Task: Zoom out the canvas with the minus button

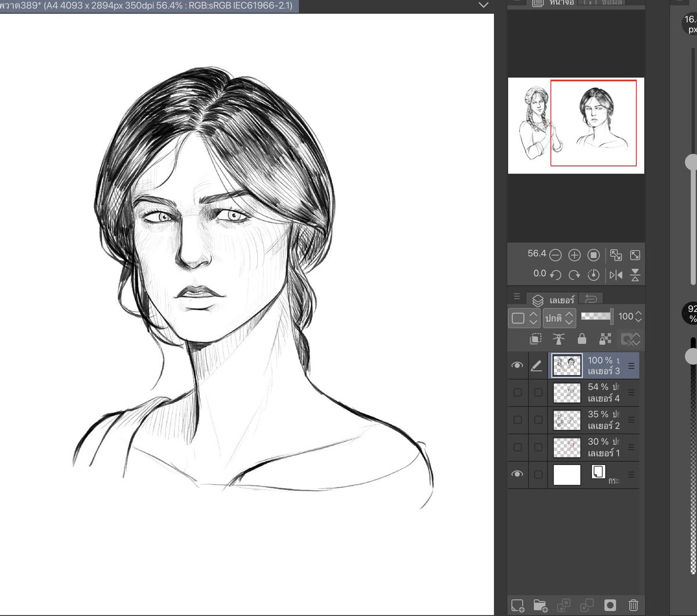Action: (555, 255)
